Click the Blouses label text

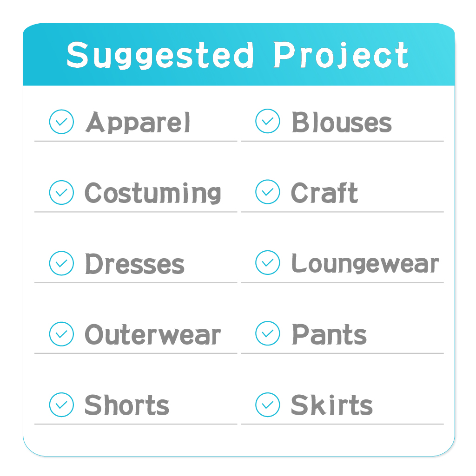coord(342,122)
